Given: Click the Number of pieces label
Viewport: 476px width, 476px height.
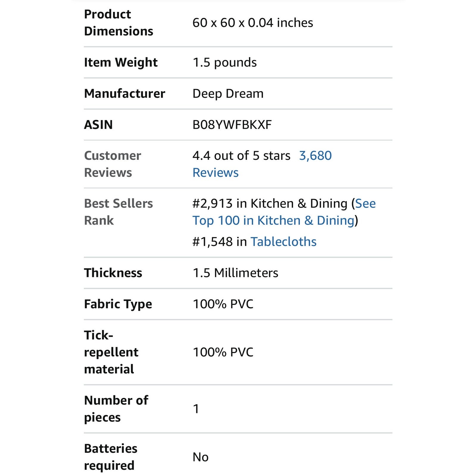Looking at the screenshot, I should (x=116, y=409).
